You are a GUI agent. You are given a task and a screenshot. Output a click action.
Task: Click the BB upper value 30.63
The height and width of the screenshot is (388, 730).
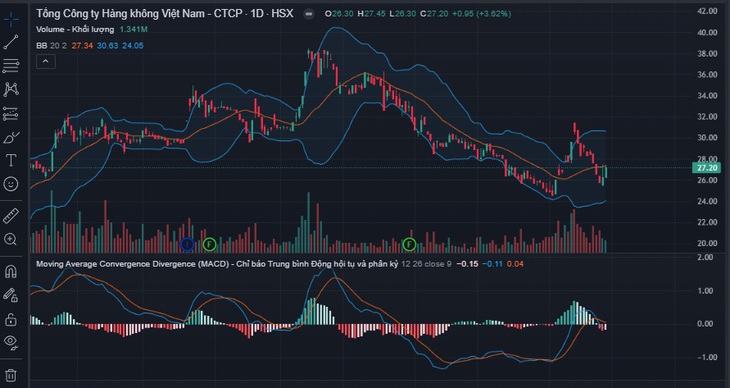pyautogui.click(x=108, y=46)
